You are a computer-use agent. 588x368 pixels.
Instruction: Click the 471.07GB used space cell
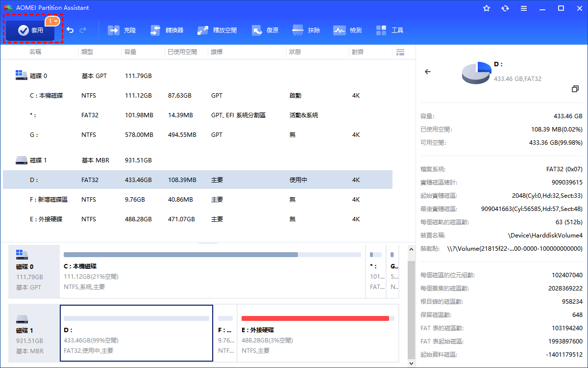[x=181, y=219]
